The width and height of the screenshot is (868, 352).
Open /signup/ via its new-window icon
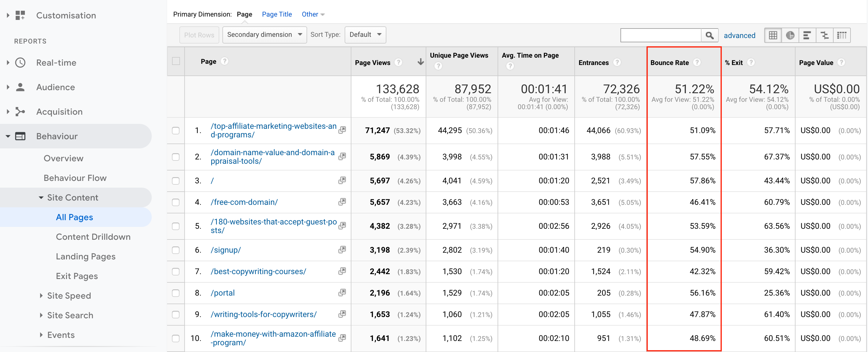[x=342, y=250]
